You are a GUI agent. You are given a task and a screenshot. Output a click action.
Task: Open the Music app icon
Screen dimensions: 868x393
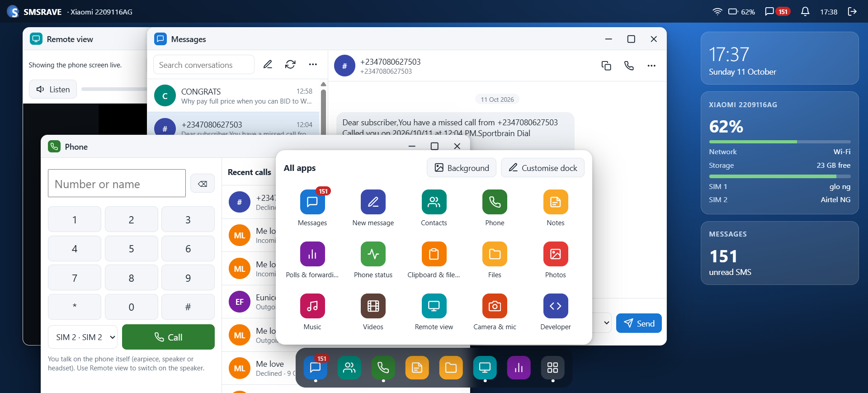point(312,306)
